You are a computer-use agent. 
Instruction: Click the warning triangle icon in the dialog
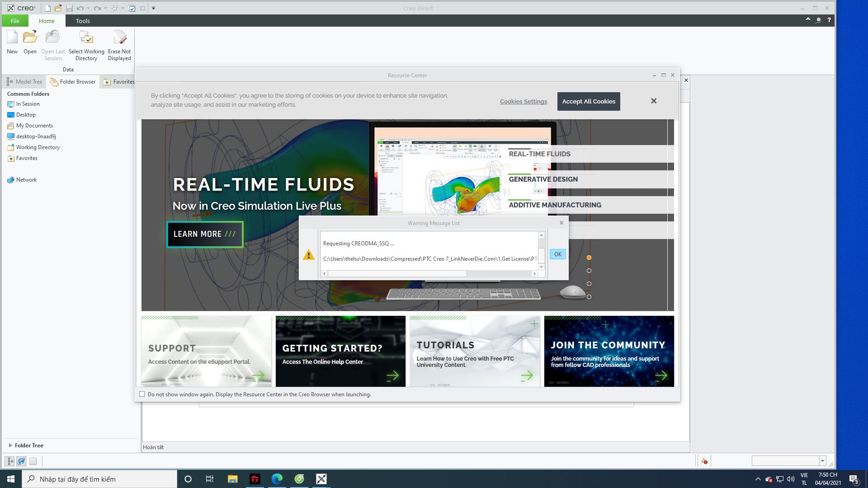309,255
